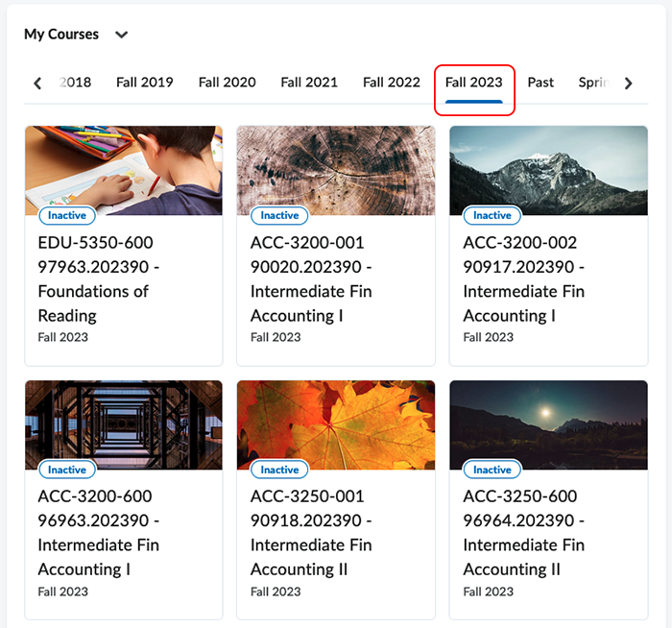
Task: Open ACC-3200-600 Intermediate Fin Accounting I
Action: click(98, 533)
